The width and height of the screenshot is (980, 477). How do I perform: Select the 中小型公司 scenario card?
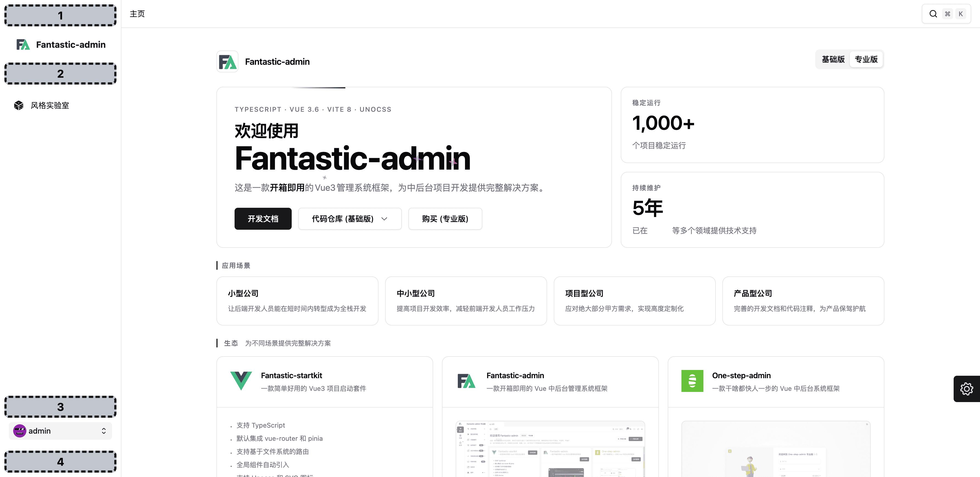(466, 301)
